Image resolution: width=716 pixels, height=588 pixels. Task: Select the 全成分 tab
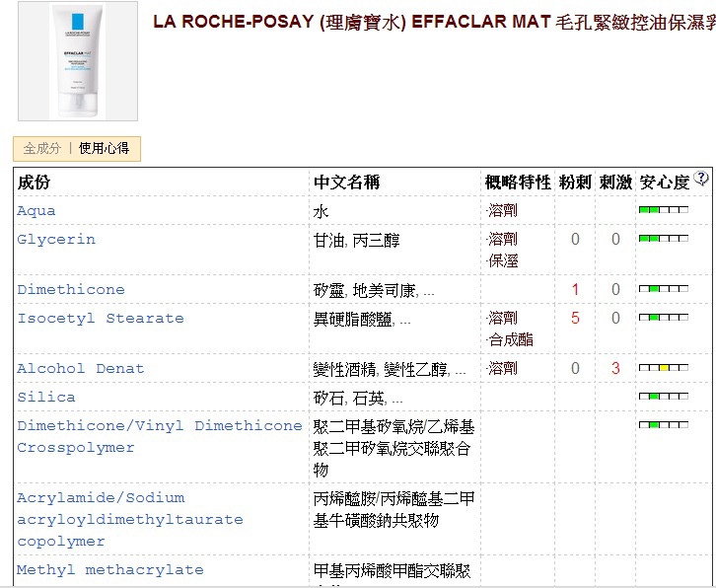tap(42, 149)
